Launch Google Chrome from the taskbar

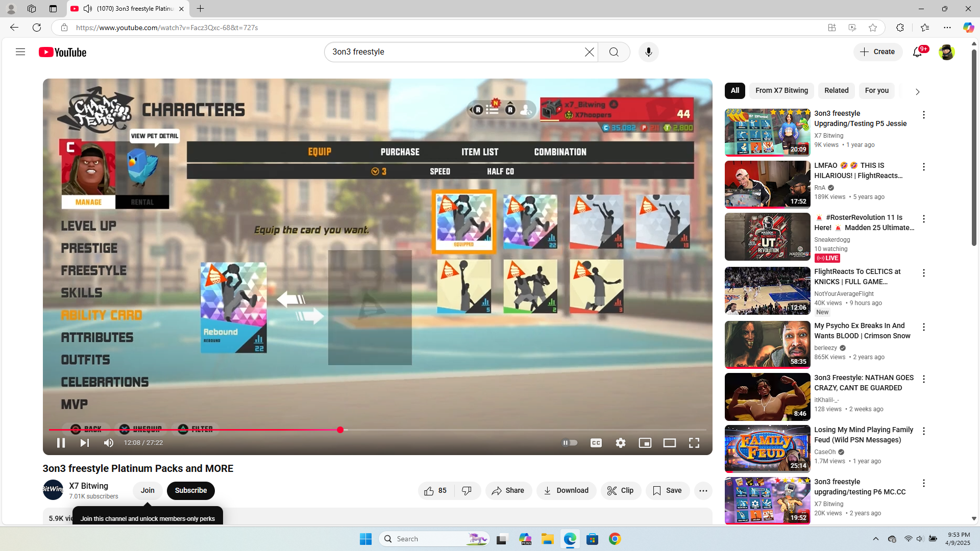coord(615,539)
